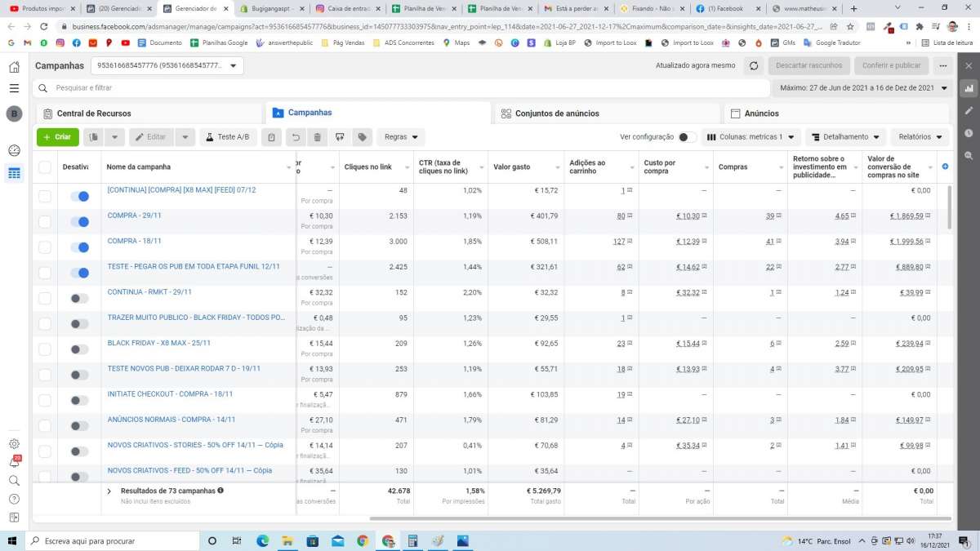
Task: Open the Colunas: metricas 1 dropdown
Action: tap(750, 137)
